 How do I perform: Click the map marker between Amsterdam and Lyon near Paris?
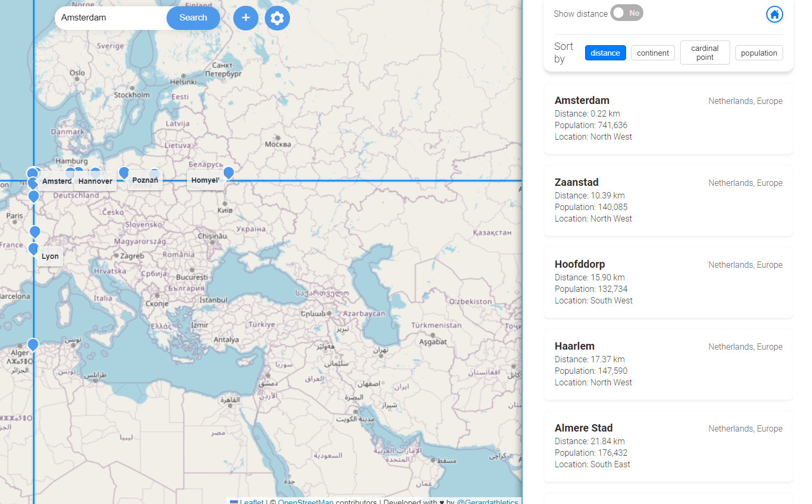35,232
